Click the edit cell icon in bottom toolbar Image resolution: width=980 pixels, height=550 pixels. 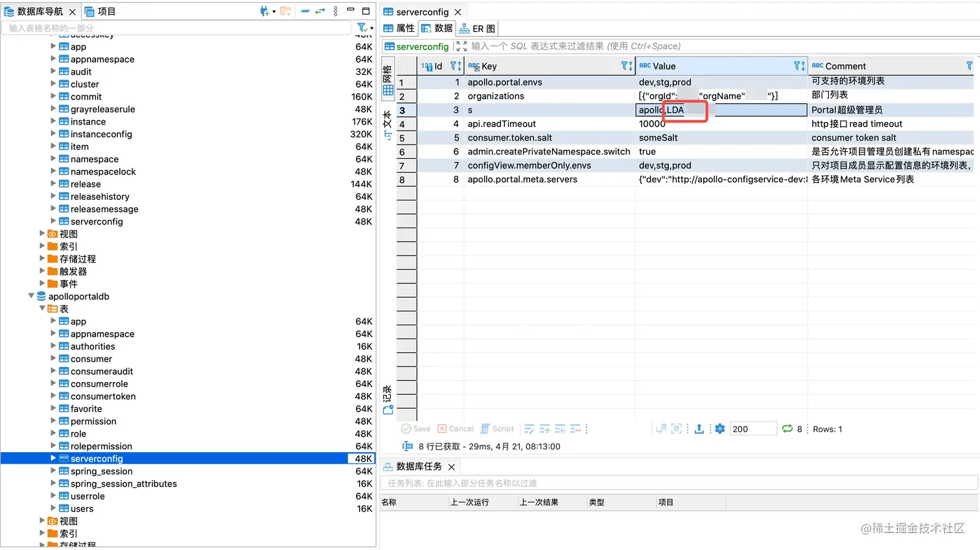530,429
